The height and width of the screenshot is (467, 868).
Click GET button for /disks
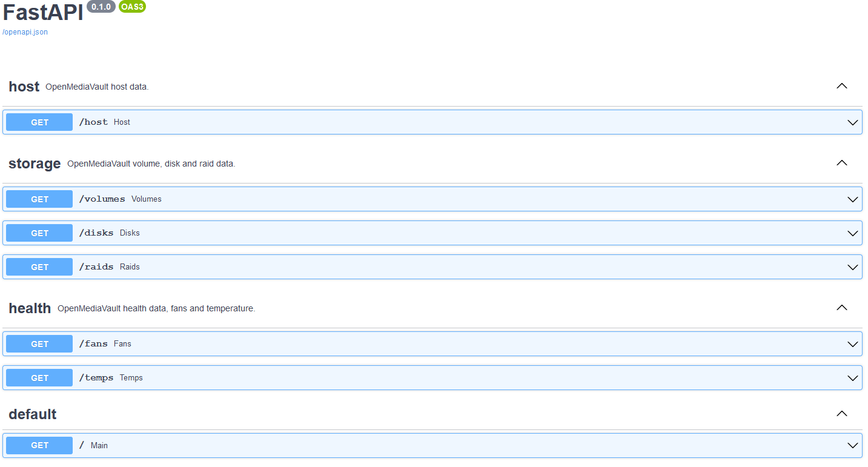[x=39, y=233]
